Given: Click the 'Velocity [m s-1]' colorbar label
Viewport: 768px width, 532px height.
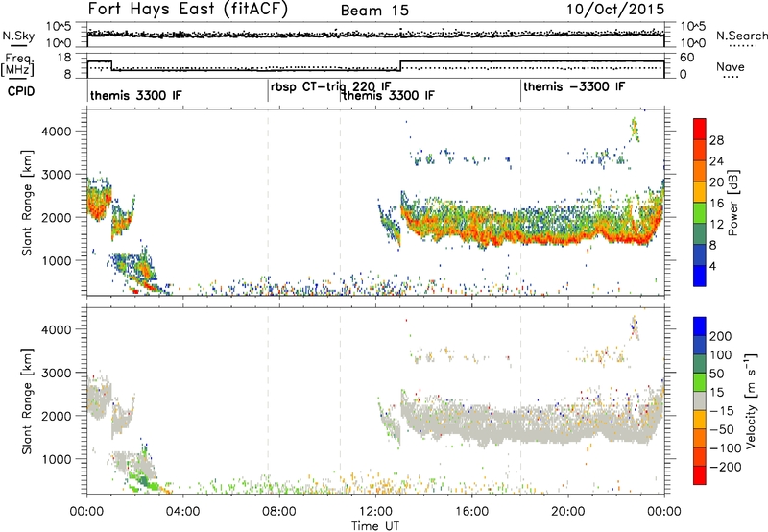Looking at the screenshot, I should click(751, 400).
